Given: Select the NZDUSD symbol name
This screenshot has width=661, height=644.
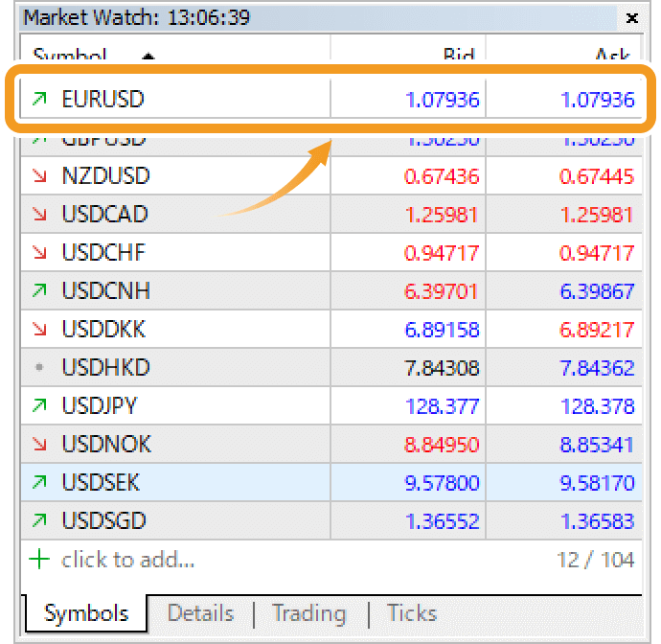Looking at the screenshot, I should pyautogui.click(x=105, y=176).
